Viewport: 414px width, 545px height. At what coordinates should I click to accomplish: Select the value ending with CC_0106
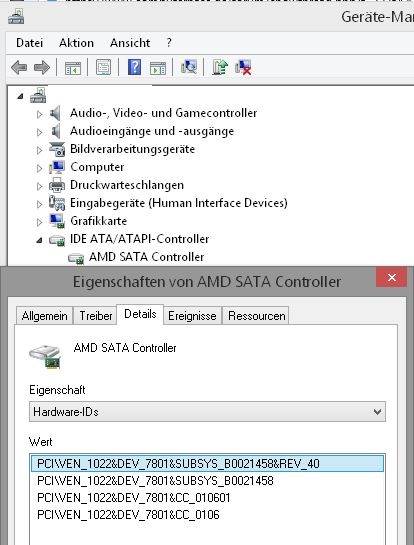coord(128,515)
